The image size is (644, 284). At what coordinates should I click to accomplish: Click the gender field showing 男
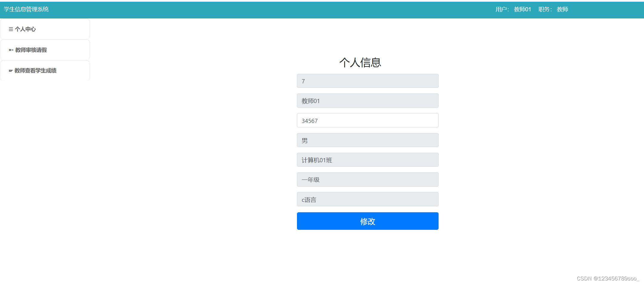click(x=368, y=140)
